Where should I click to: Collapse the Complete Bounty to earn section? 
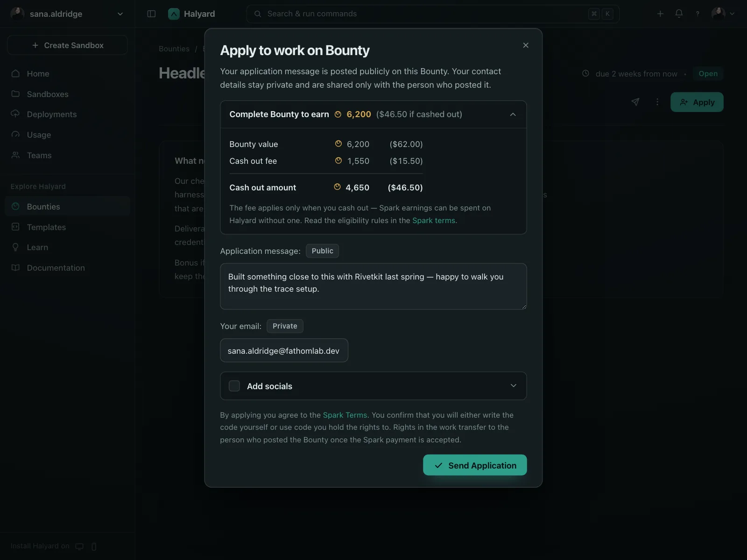(513, 114)
